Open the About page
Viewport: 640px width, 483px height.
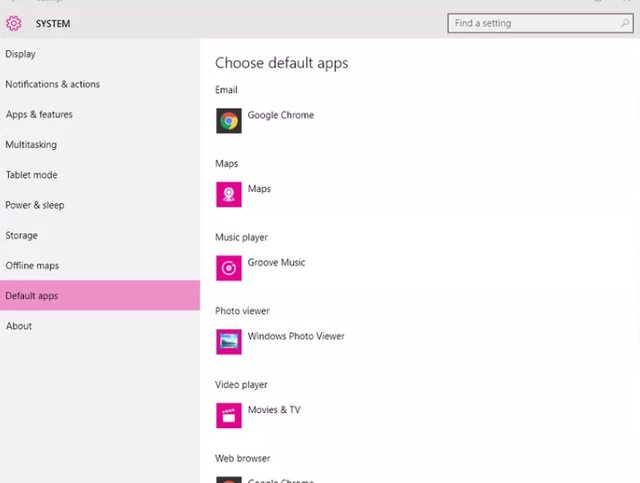click(x=100, y=326)
